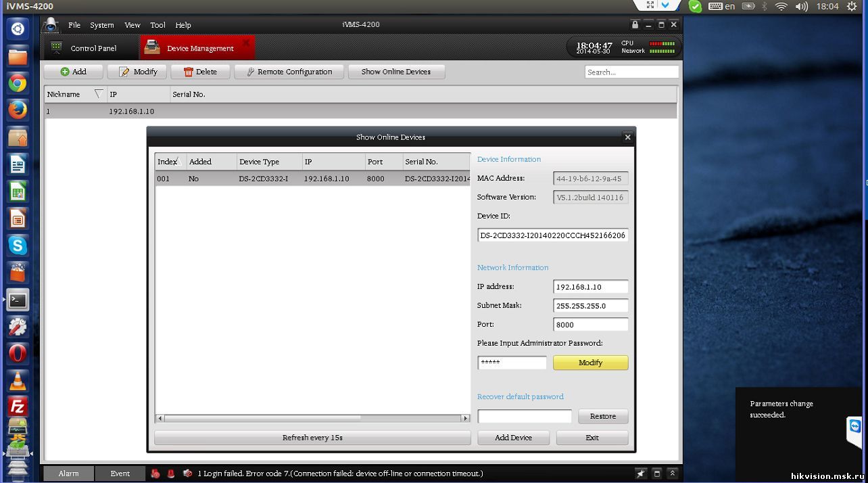This screenshot has width=868, height=483.
Task: Expand the alarm panel with double-chevron icon
Action: pos(673,474)
